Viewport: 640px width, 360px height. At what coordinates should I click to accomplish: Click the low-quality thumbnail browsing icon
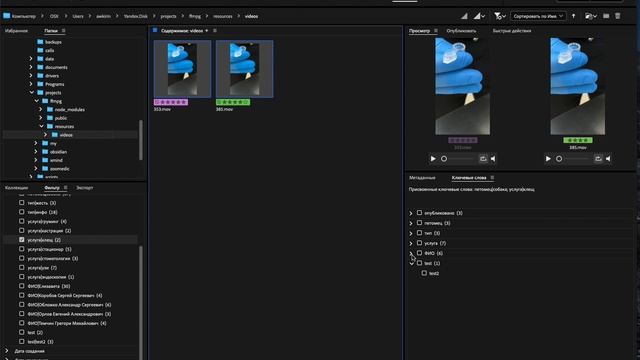click(464, 16)
